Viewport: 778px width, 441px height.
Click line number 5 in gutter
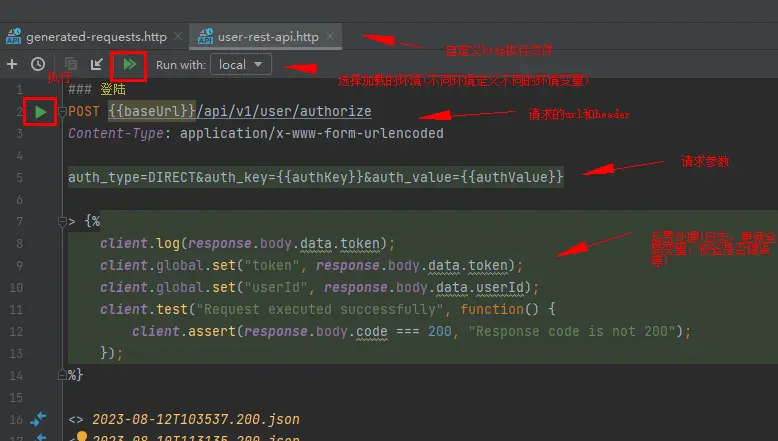[x=19, y=178]
